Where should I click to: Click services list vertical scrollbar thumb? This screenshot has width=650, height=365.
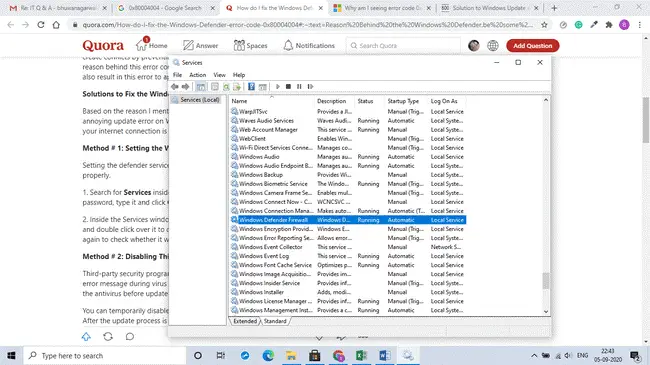click(546, 281)
